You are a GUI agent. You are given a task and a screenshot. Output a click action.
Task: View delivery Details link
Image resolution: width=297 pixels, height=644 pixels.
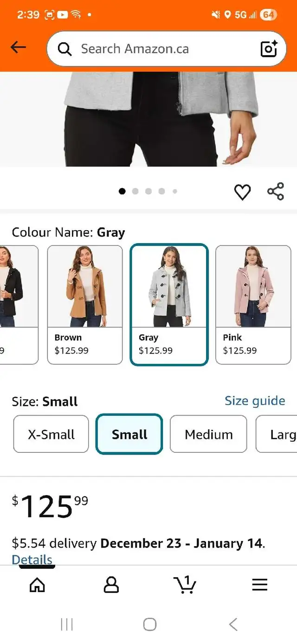pyautogui.click(x=32, y=560)
